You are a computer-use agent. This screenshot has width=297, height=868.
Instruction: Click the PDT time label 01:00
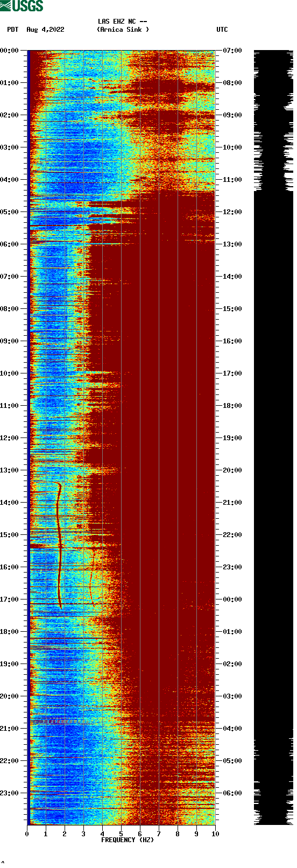point(9,82)
